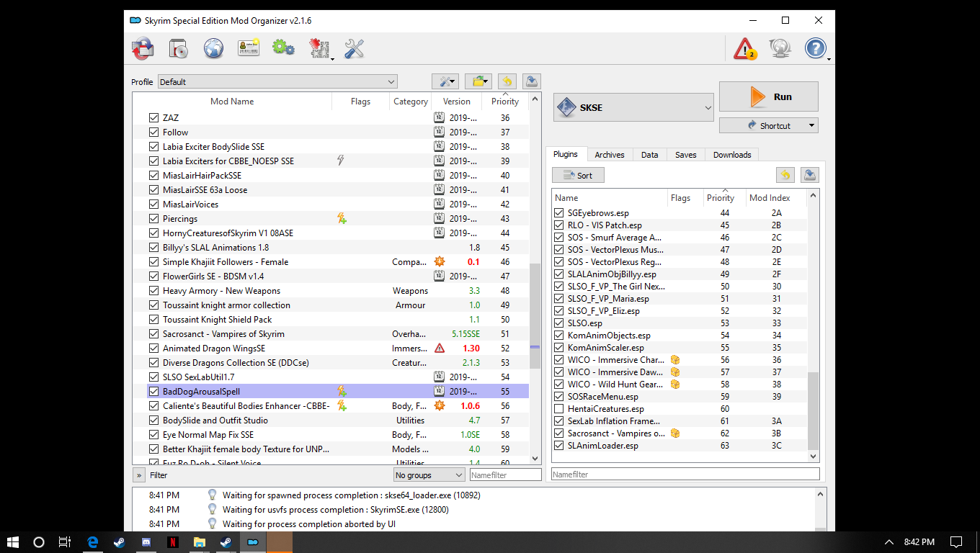
Task: Click plugin list vertical scrollbar thumb
Action: [x=814, y=410]
